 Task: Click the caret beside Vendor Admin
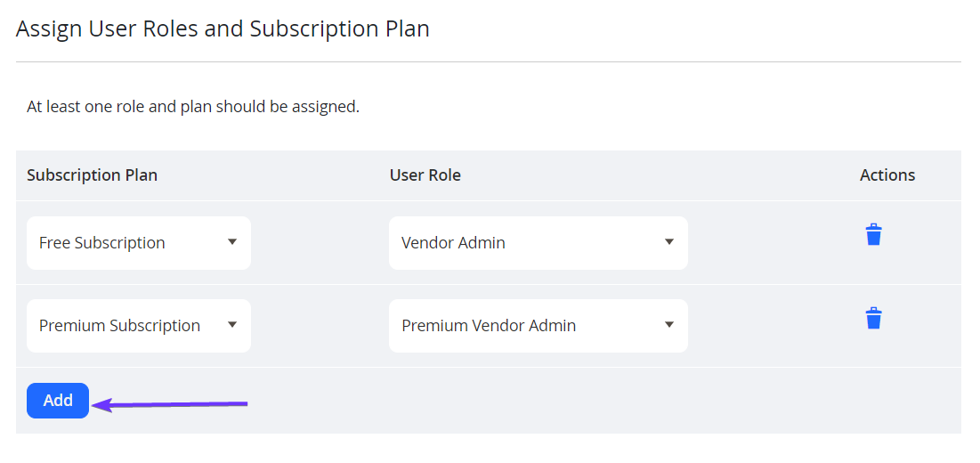pos(668,242)
